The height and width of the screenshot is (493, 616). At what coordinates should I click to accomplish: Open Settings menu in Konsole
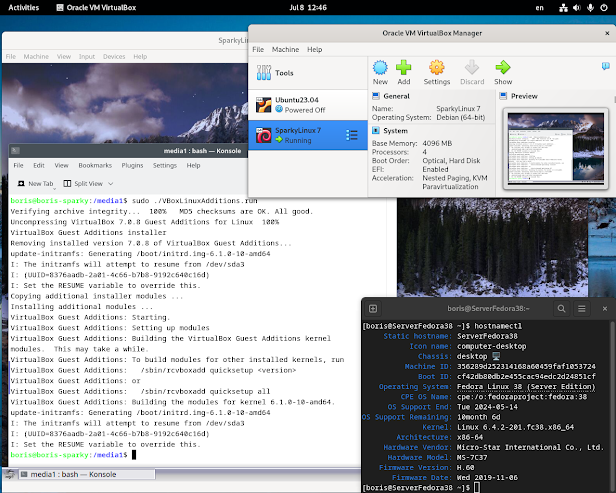165,165
